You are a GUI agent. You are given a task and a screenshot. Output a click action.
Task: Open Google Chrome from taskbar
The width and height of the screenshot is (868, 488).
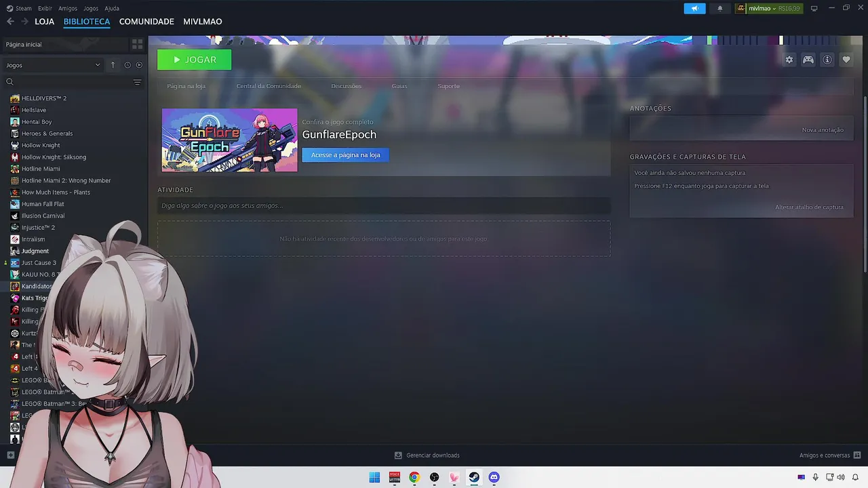point(414,477)
